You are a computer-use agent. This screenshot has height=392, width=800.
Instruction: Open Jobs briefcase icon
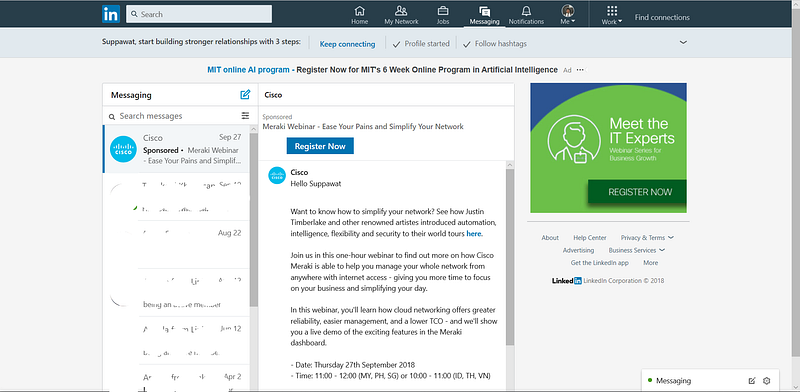443,15
